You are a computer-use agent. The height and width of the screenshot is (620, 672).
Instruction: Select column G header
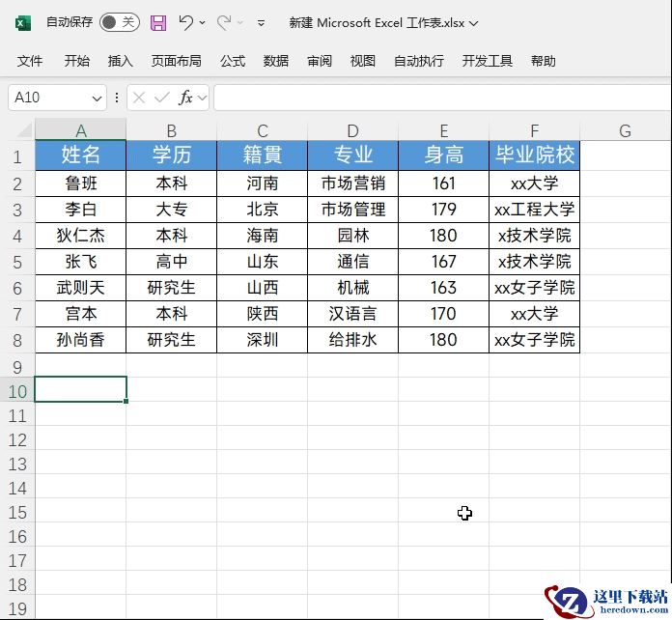click(x=625, y=130)
